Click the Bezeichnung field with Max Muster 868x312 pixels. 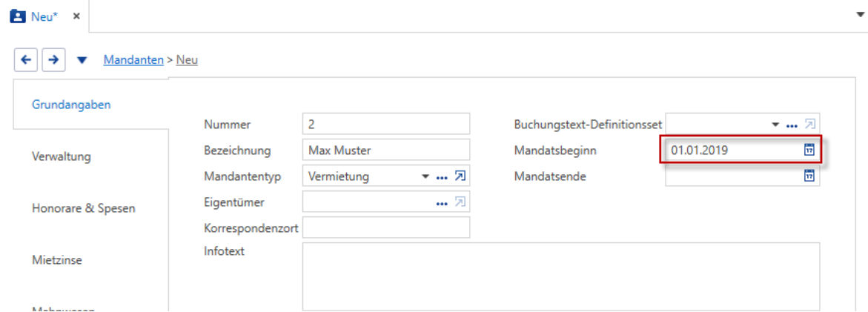(x=386, y=150)
